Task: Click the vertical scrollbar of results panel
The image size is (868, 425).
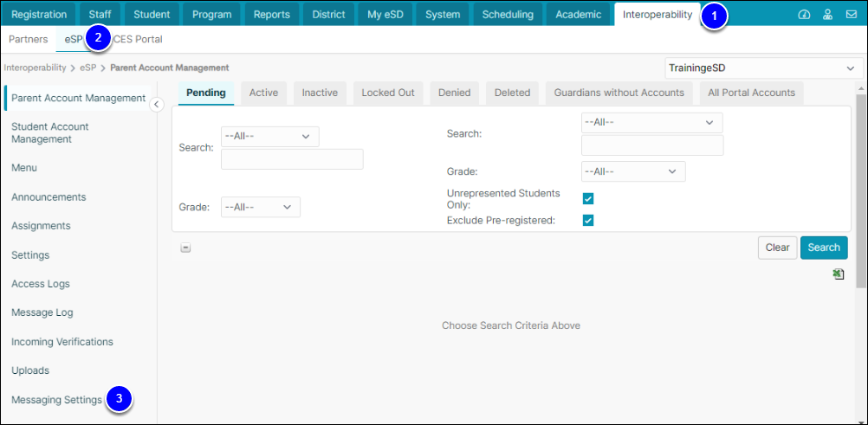Action: coord(861,191)
